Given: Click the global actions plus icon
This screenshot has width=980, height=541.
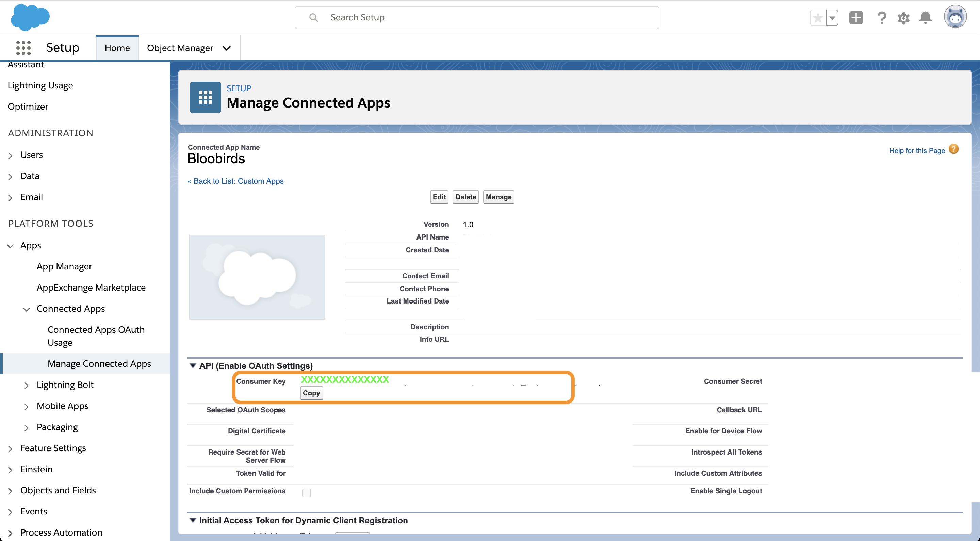Looking at the screenshot, I should click(x=856, y=17).
